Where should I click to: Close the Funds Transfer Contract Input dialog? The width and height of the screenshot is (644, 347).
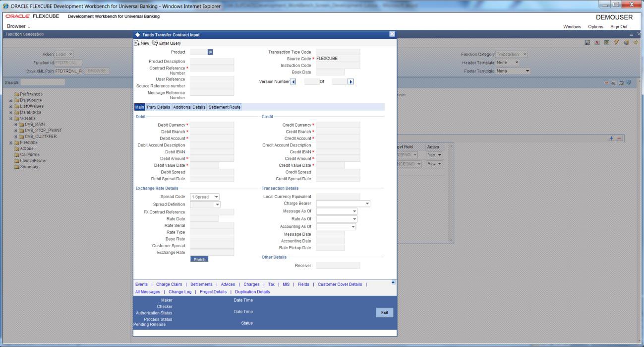(x=392, y=34)
